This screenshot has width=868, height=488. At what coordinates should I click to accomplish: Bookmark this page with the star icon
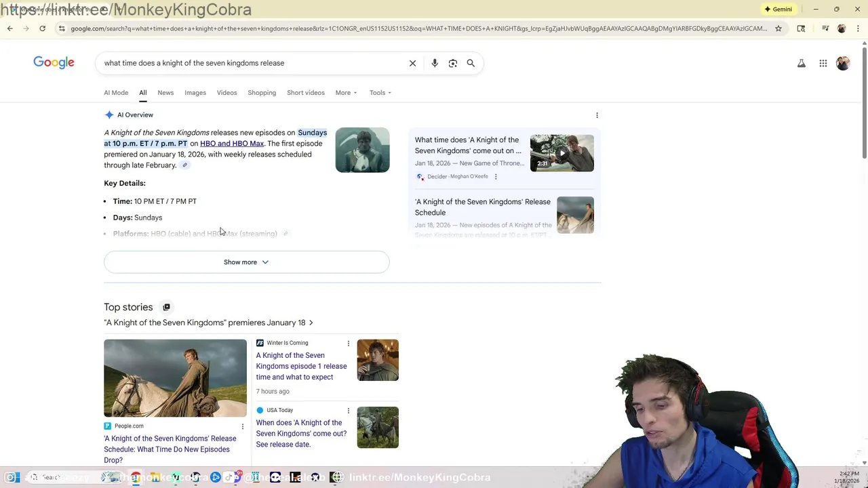[778, 28]
